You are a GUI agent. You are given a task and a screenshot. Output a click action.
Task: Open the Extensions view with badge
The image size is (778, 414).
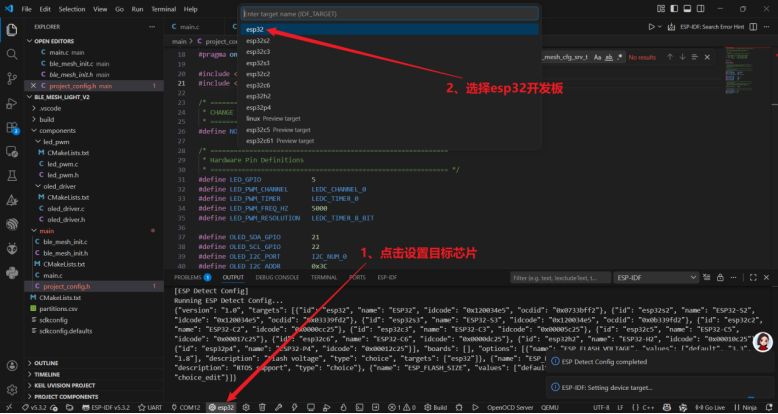pos(12,128)
